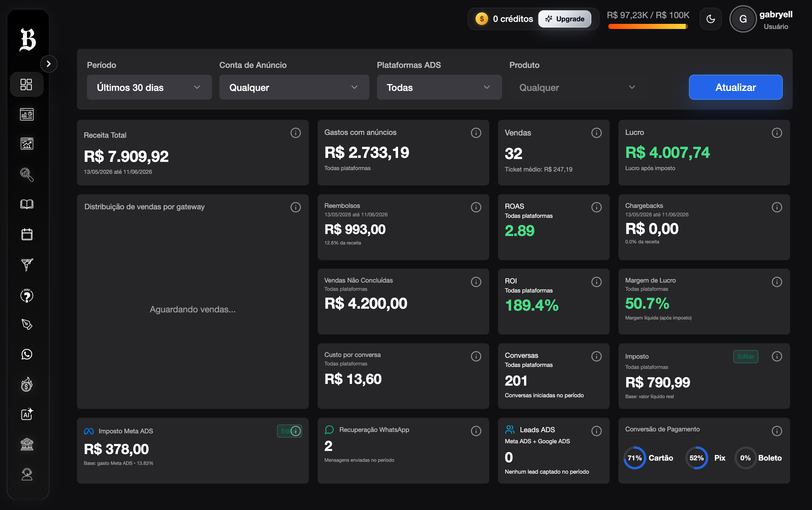The height and width of the screenshot is (510, 812).
Task: Open the Plataformas ADS Todas dropdown
Action: 439,87
